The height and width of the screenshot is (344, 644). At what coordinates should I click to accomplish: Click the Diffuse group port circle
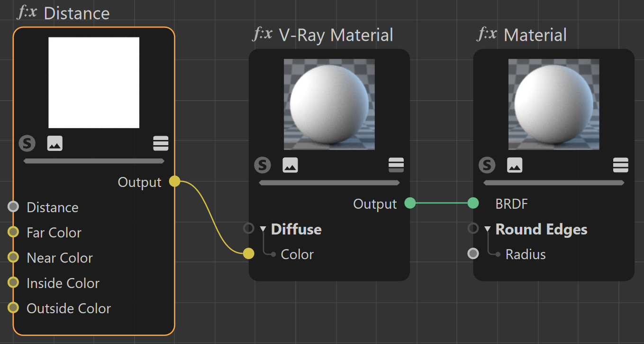249,229
